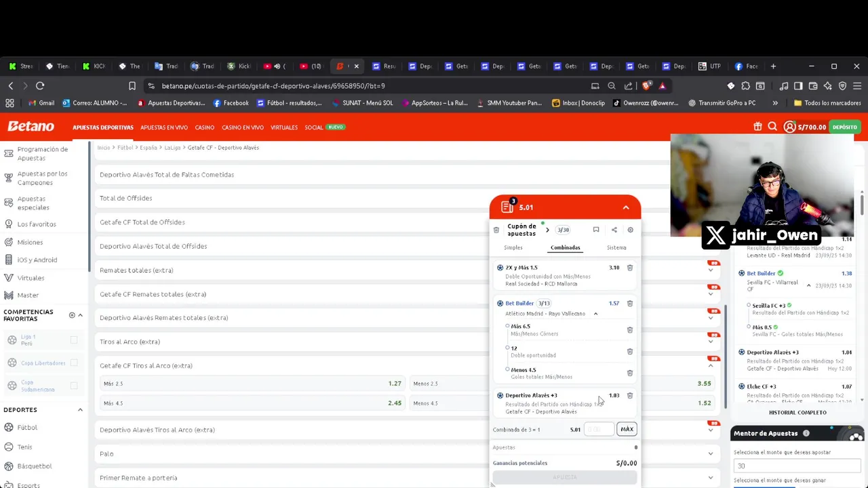Switch to Simples tab in bet slip

(x=513, y=247)
